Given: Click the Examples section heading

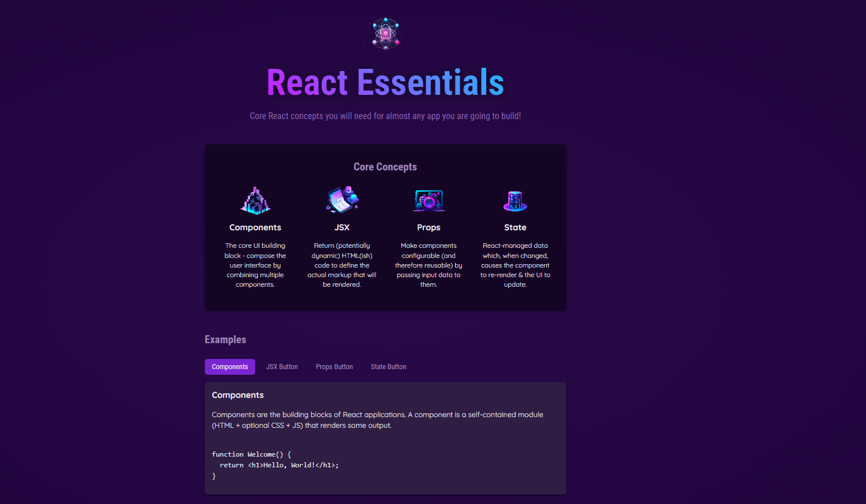Looking at the screenshot, I should (x=225, y=339).
